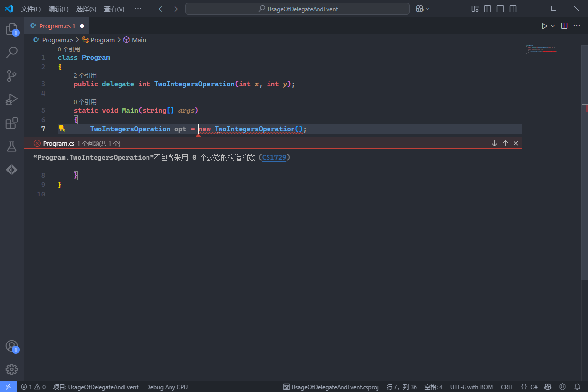Select the Program.cs editor tab
The width and height of the screenshot is (588, 392).
coord(54,26)
